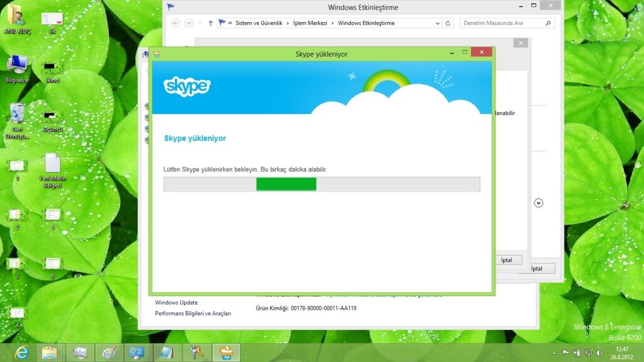Refresh the Control Panel address bar
The image size is (644, 362).
448,23
